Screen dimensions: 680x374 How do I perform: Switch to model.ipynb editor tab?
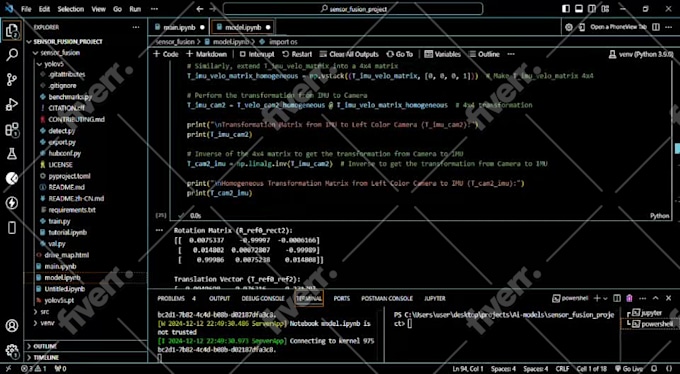[x=243, y=27]
